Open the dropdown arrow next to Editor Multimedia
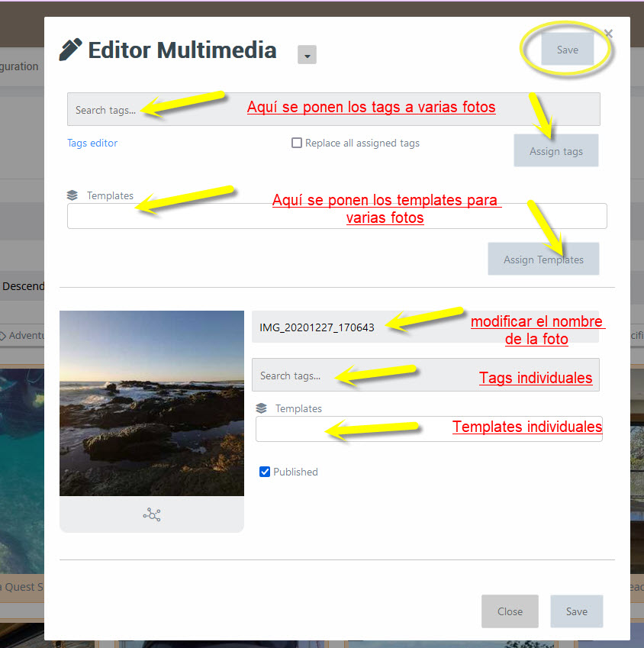The image size is (644, 648). (307, 55)
